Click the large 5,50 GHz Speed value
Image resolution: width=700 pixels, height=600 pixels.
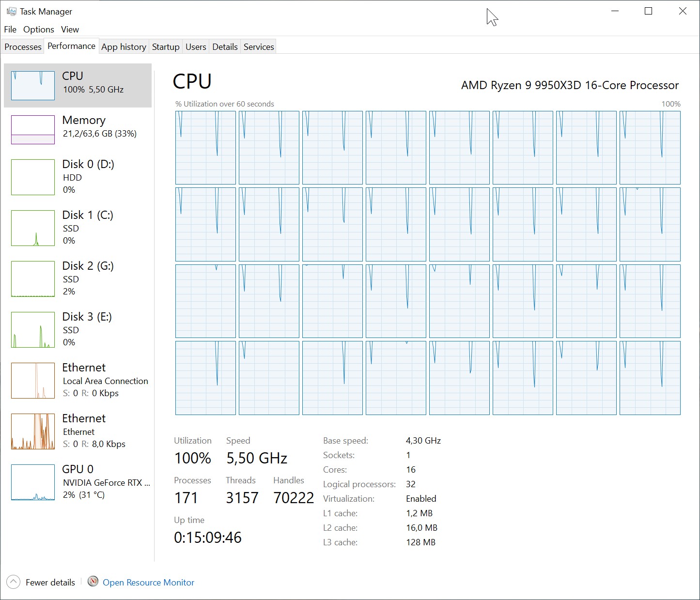[257, 458]
